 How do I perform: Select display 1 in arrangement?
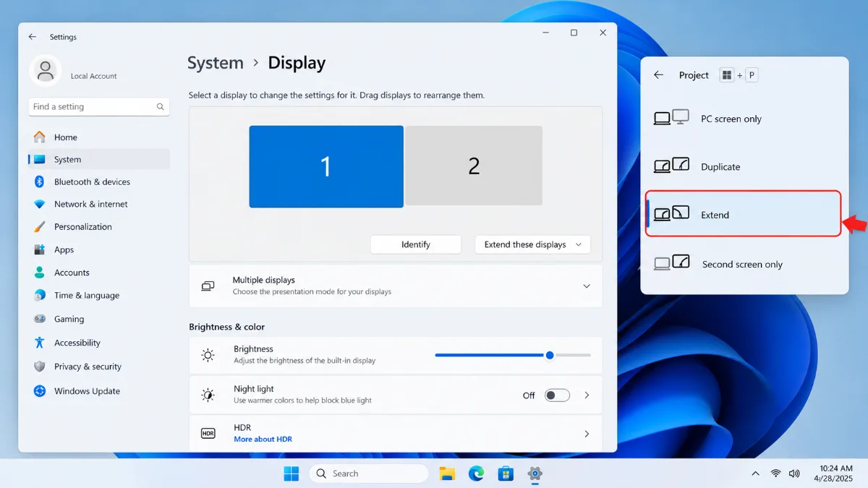coord(326,166)
